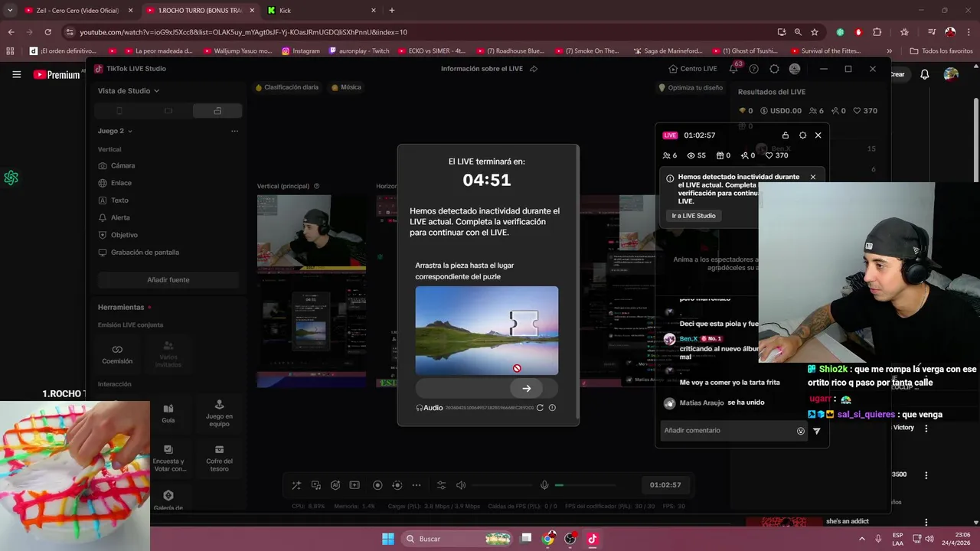
Task: Send the comment using the paper-plane icon
Action: pyautogui.click(x=817, y=431)
